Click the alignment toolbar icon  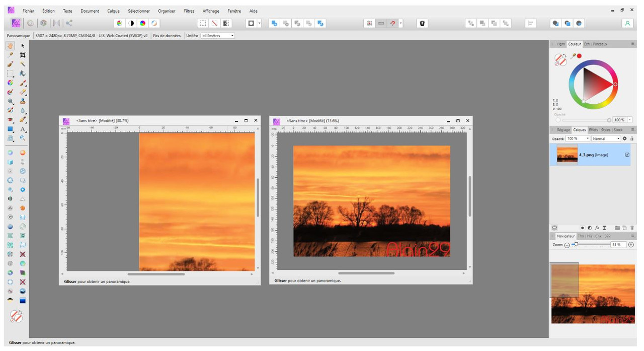coord(530,23)
